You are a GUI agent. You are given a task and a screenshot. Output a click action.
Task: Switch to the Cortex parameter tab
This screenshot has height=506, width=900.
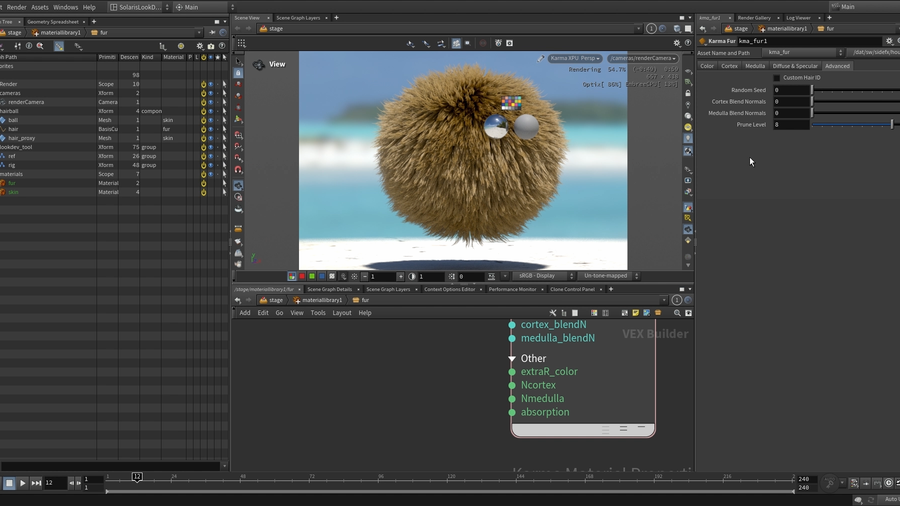point(730,66)
